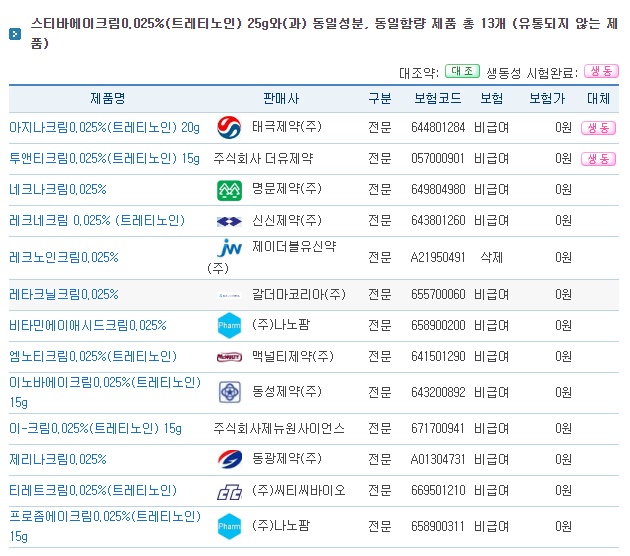The width and height of the screenshot is (630, 556).
Task: Click the green 대조 legend badge
Action: tap(462, 71)
